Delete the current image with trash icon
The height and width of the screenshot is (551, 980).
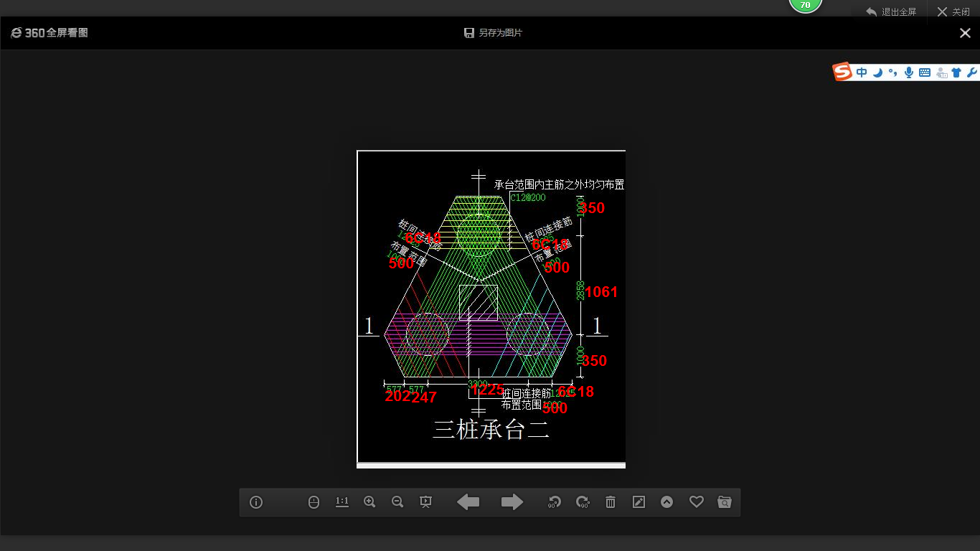(611, 502)
